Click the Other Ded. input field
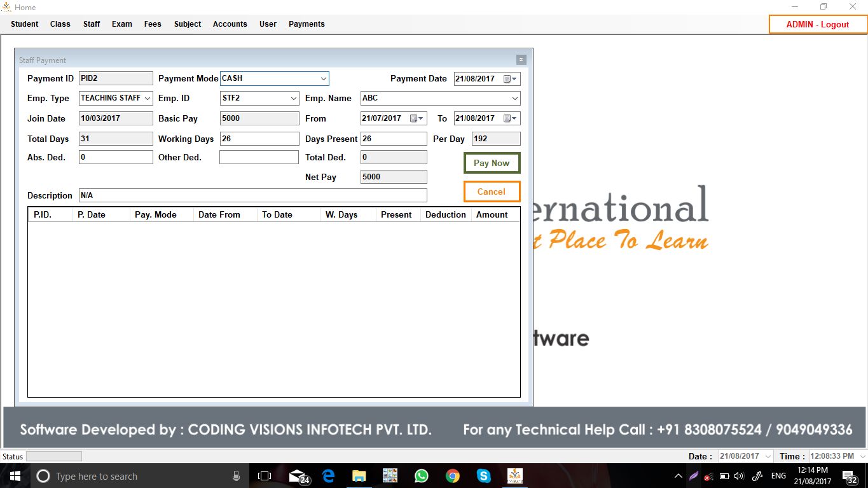This screenshot has height=488, width=868. [259, 157]
